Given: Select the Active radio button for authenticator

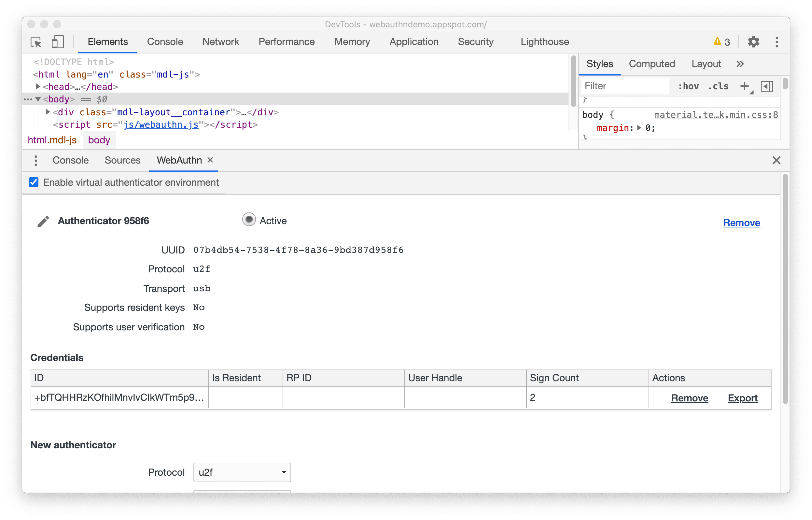Looking at the screenshot, I should (248, 222).
